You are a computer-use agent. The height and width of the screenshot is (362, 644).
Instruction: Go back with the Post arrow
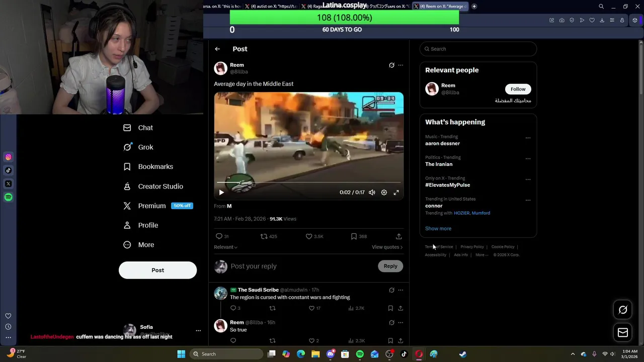217,49
